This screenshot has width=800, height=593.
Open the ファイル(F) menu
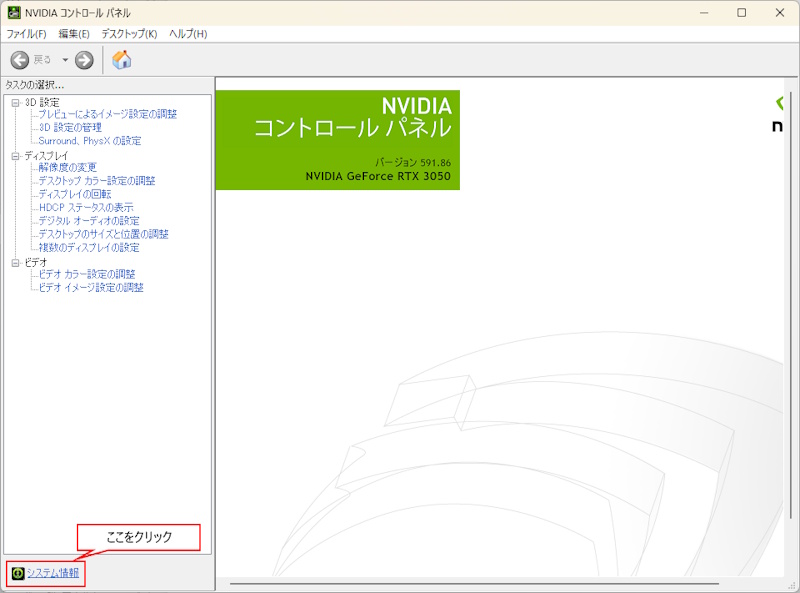tap(26, 34)
